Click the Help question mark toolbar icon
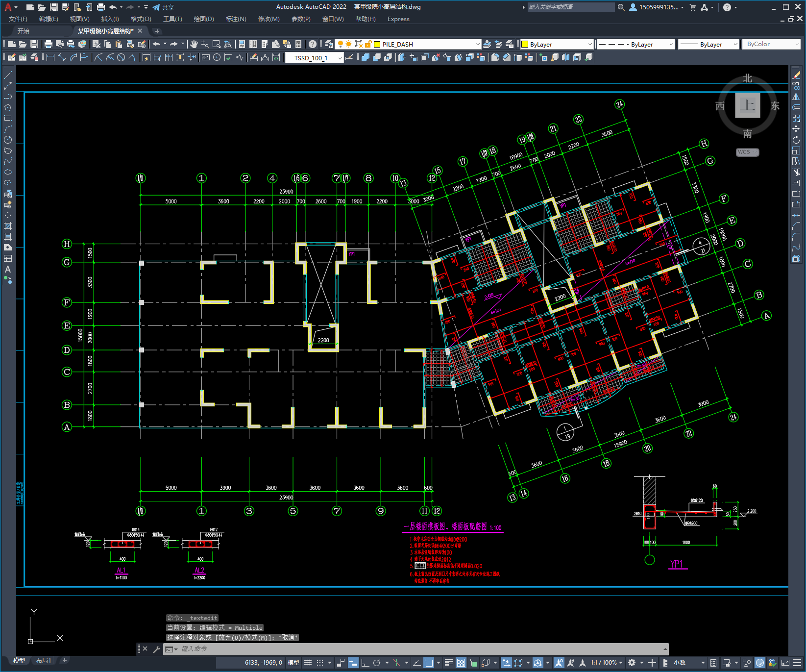Viewport: 806px width, 672px height. [313, 44]
